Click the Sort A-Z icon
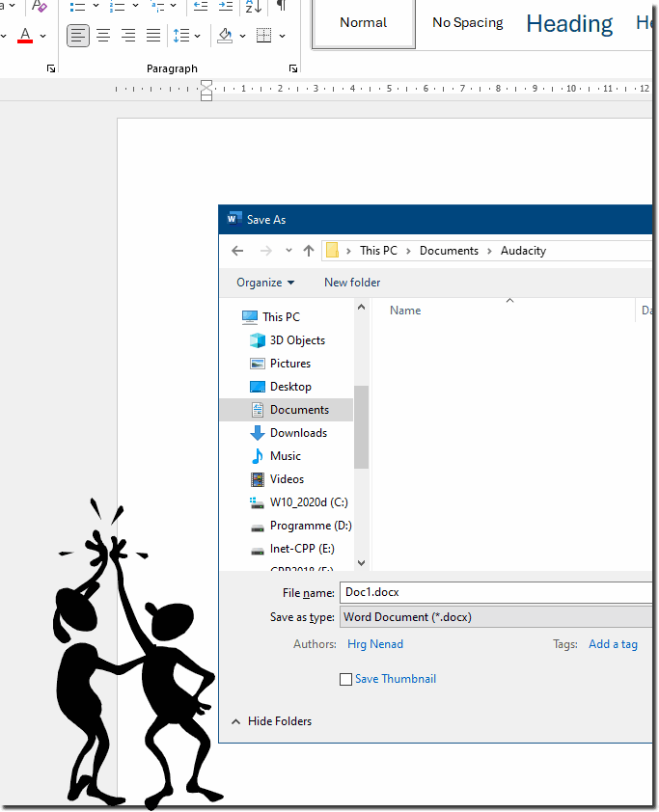Viewport: 659px width, 812px height. pyautogui.click(x=253, y=6)
